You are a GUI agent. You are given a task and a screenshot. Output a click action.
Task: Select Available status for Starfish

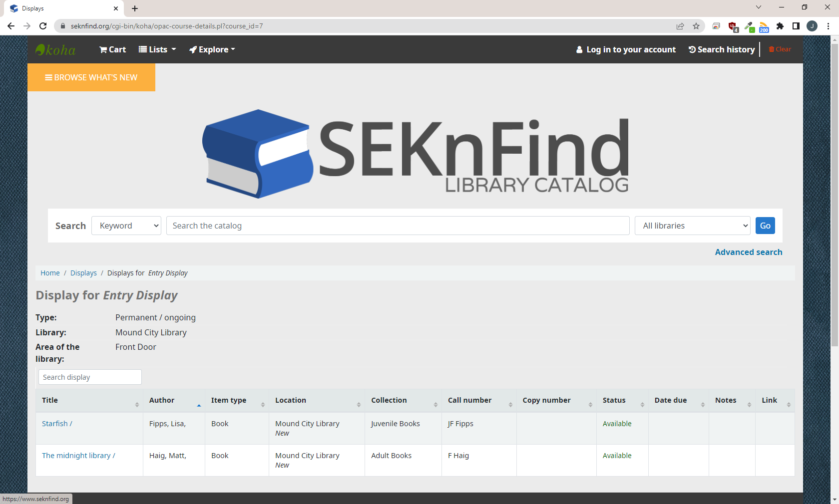point(617,424)
